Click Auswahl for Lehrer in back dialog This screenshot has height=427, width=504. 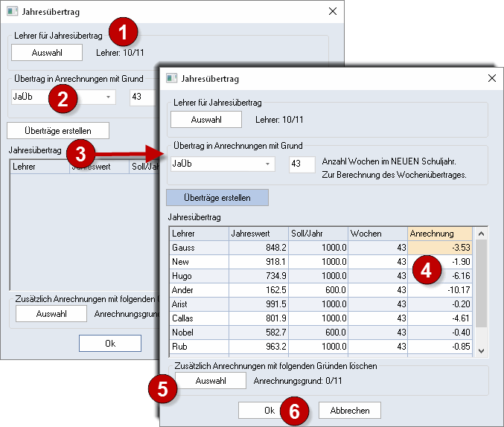(47, 53)
